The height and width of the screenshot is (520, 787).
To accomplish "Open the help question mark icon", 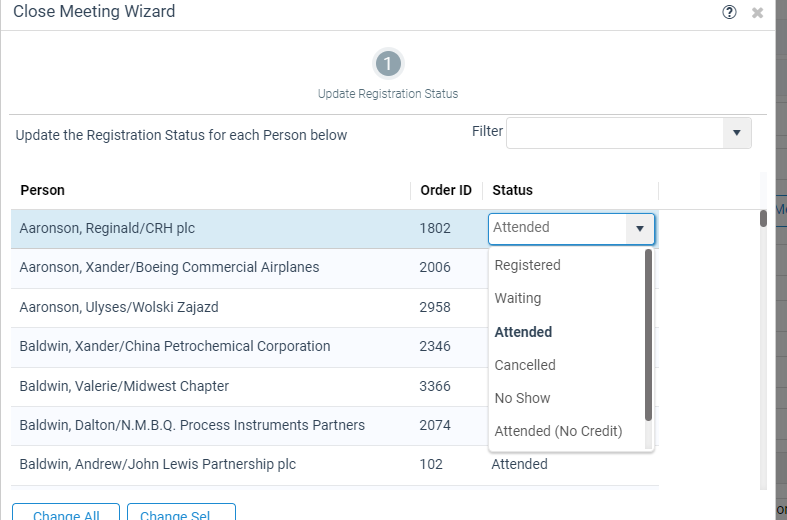I will (729, 12).
